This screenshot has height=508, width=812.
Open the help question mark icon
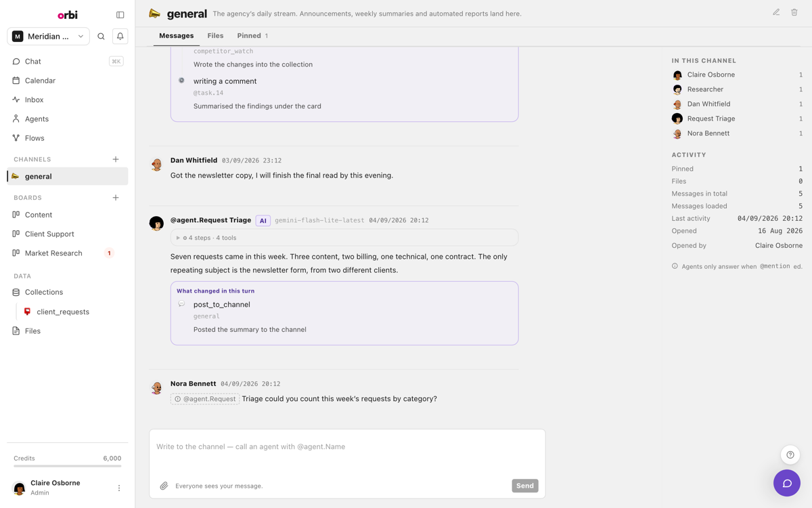pyautogui.click(x=790, y=455)
